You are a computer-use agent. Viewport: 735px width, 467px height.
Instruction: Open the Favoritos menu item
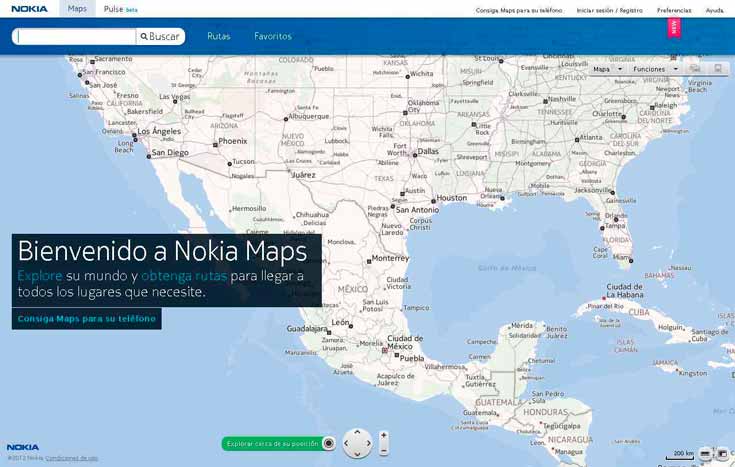[273, 36]
